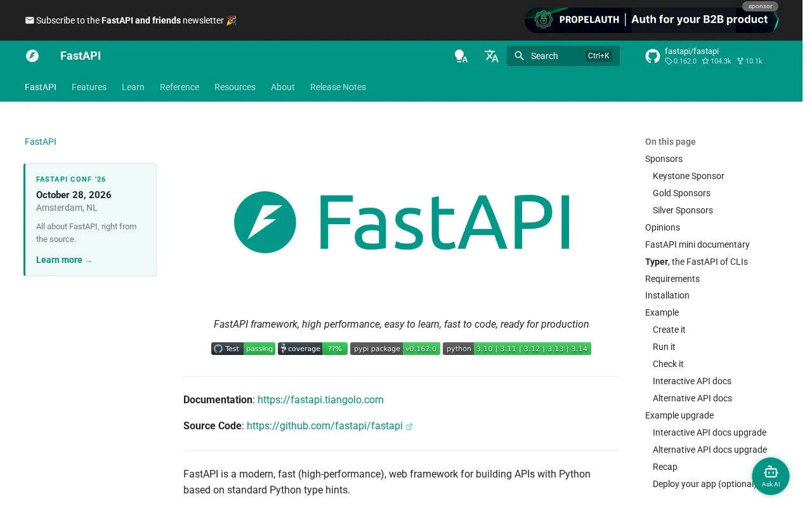The width and height of the screenshot is (812, 508).
Task: Go to Installation section
Action: [667, 295]
